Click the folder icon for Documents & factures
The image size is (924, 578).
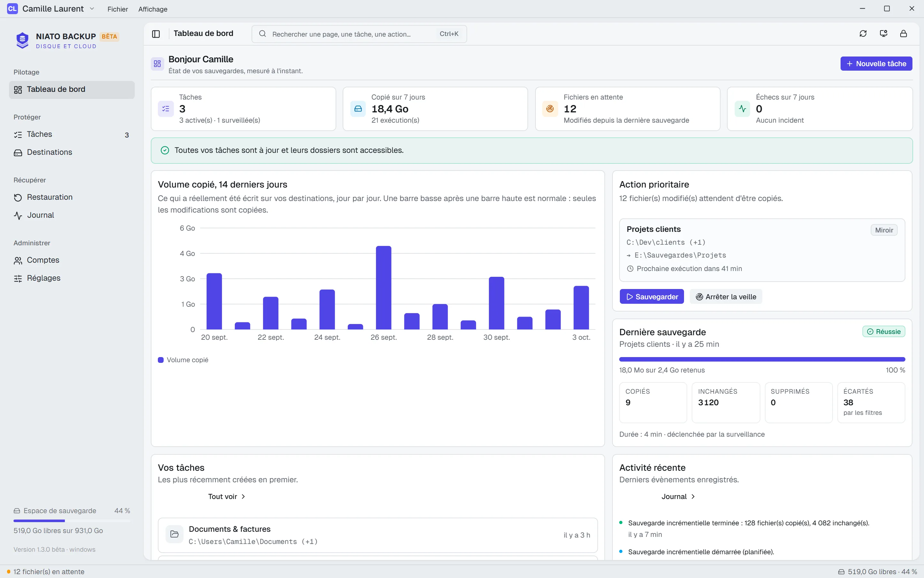(175, 534)
